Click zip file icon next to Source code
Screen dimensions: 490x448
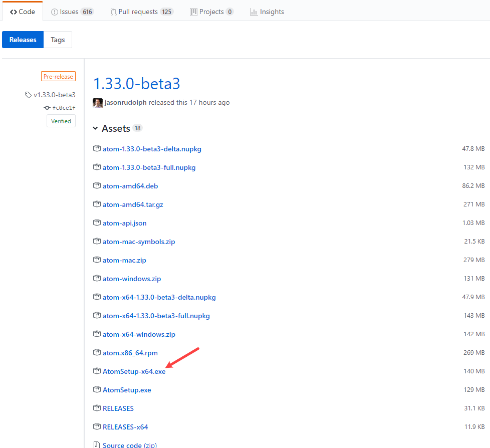[97, 444]
